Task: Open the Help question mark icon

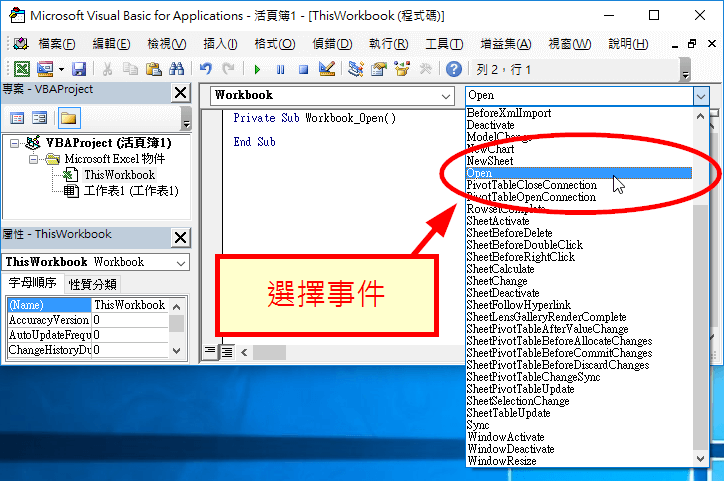Action: click(x=454, y=69)
